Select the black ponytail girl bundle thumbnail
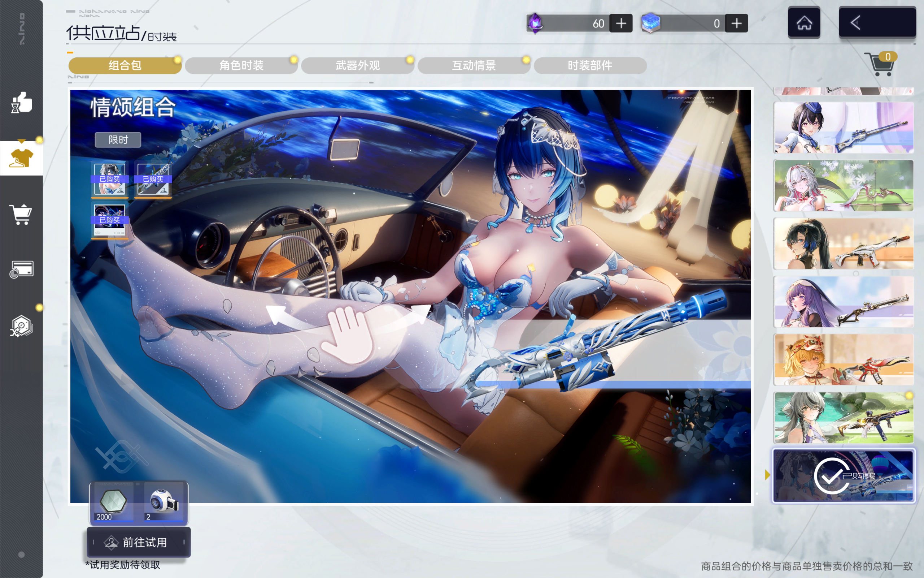This screenshot has height=578, width=924. click(844, 243)
